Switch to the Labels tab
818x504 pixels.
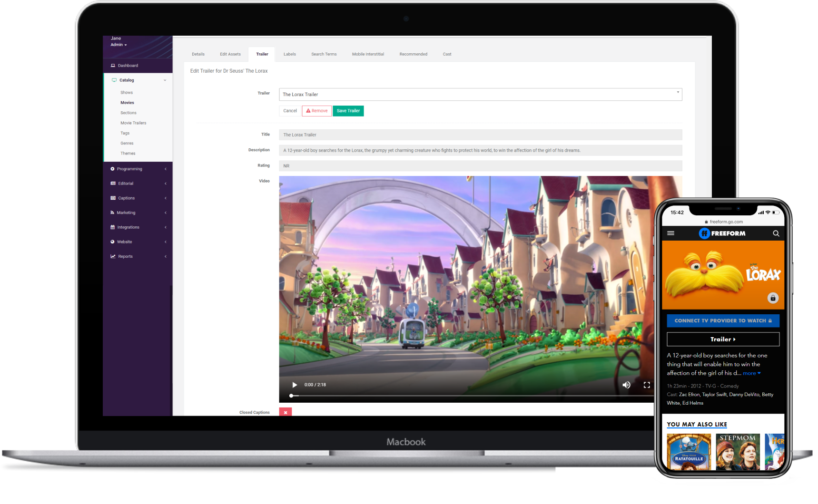tap(290, 54)
